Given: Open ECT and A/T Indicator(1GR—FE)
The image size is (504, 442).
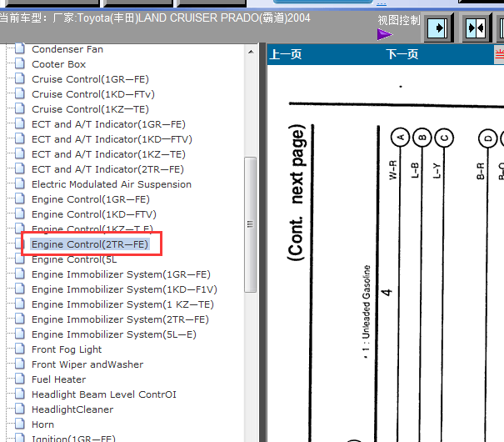Looking at the screenshot, I should pos(108,124).
